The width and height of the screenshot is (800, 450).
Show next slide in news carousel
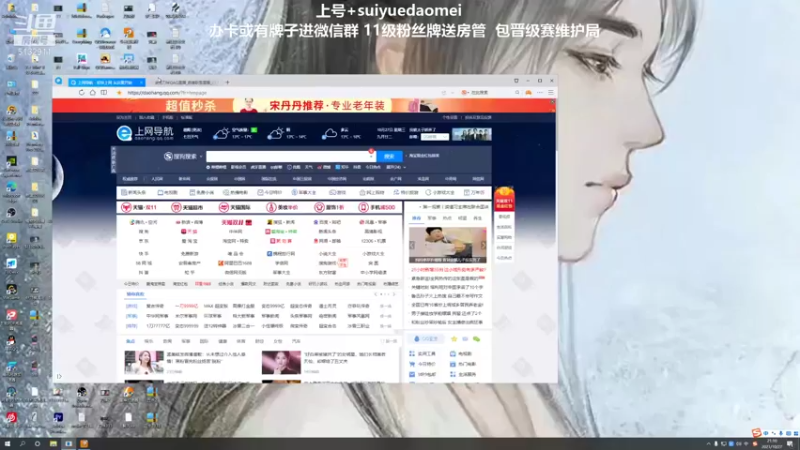click(x=483, y=245)
